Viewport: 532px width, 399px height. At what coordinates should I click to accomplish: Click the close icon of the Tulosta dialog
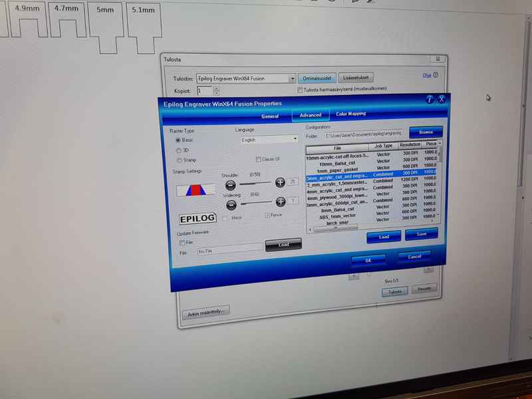click(x=438, y=59)
